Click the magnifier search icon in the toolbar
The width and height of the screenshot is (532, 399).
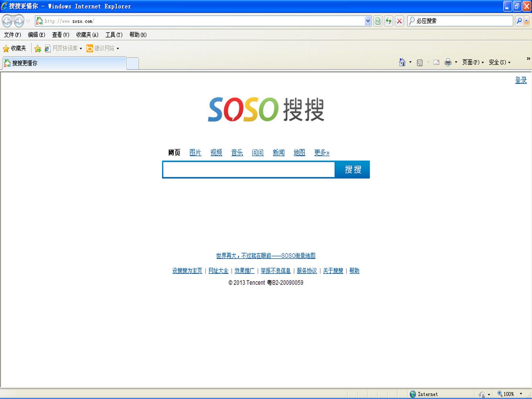pos(519,21)
